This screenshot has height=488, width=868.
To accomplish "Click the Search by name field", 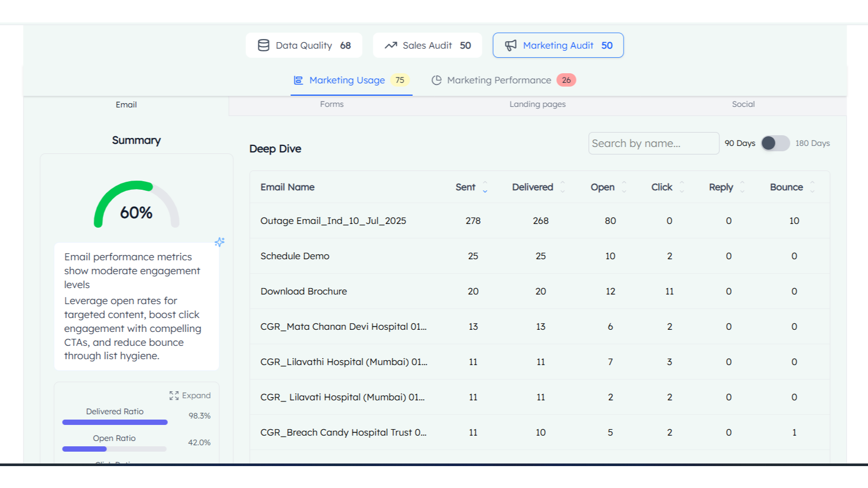I will 653,143.
